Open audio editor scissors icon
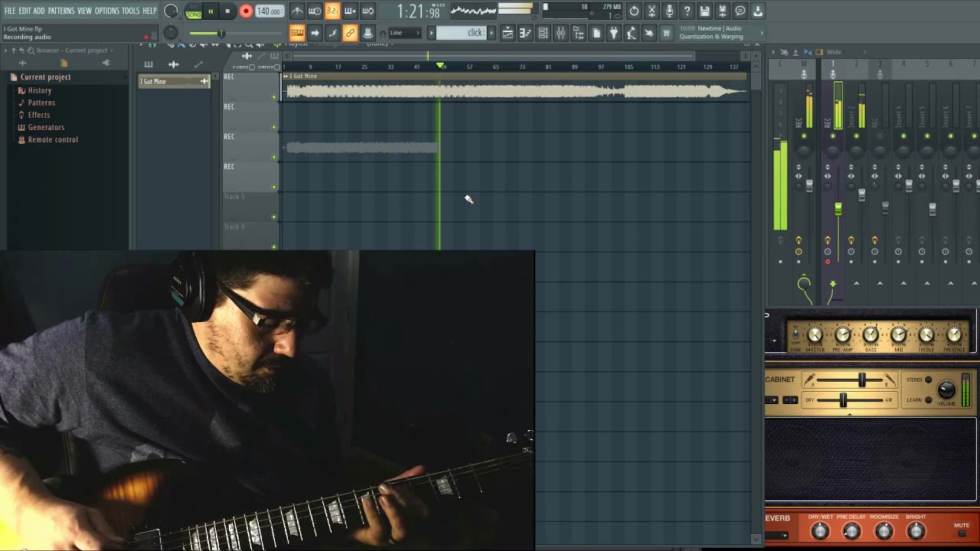980x551 pixels. click(652, 11)
